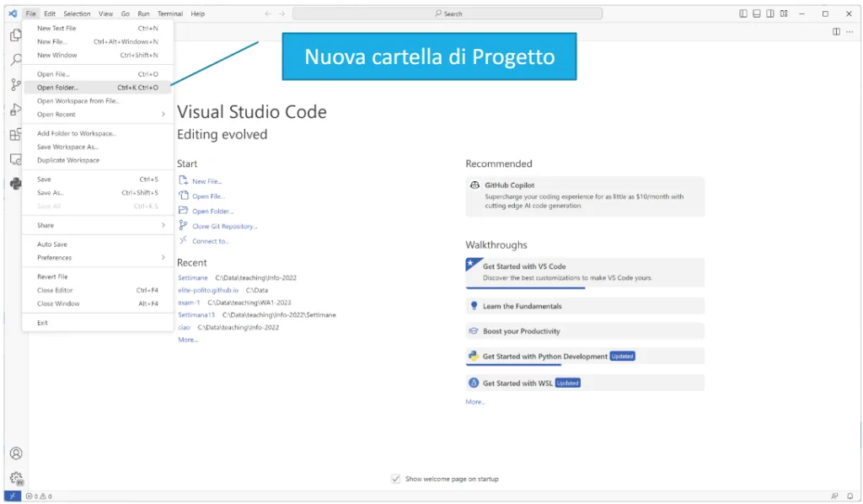Screen dimensions: 863x504
Task: Open the Get Started with VS Code walkthrough
Action: click(585, 272)
